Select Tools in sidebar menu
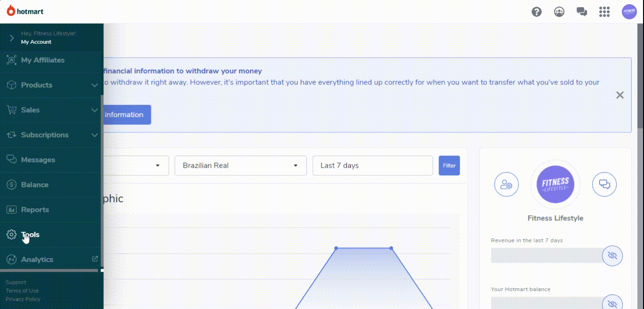The width and height of the screenshot is (644, 309). click(x=30, y=235)
